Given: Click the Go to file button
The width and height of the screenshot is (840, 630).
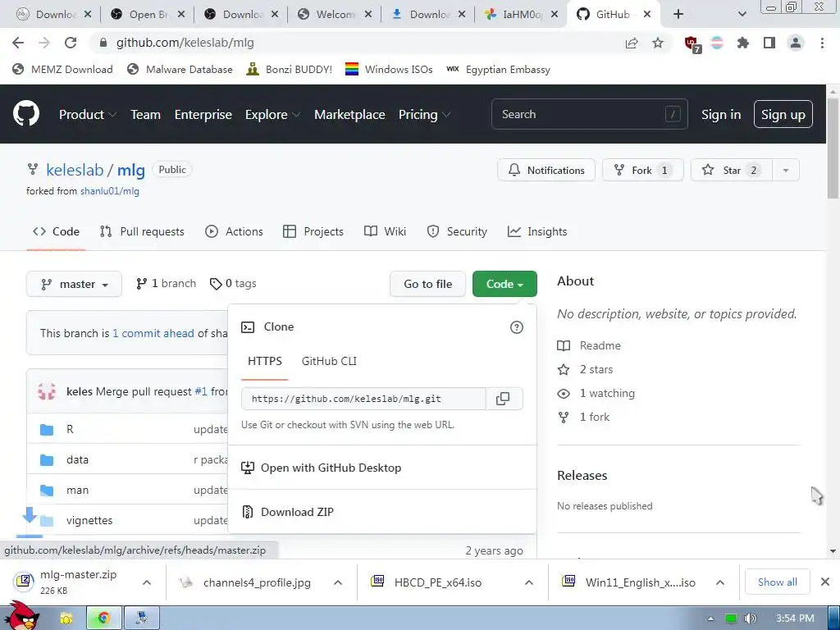Looking at the screenshot, I should [427, 284].
